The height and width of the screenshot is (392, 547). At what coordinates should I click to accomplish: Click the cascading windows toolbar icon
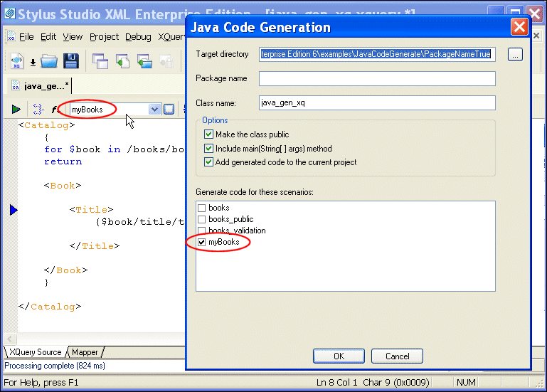point(100,61)
